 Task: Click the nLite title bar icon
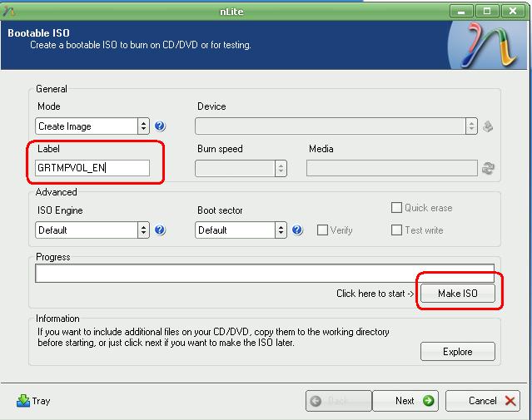9,11
